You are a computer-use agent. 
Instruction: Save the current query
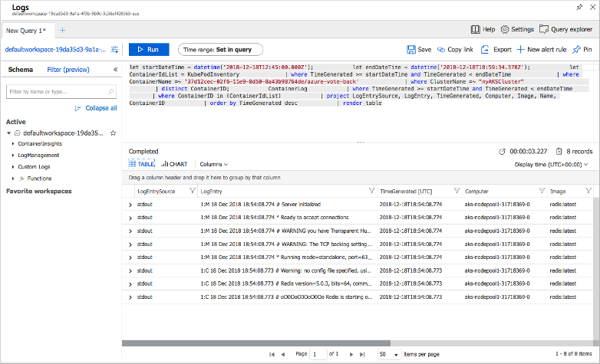click(418, 49)
